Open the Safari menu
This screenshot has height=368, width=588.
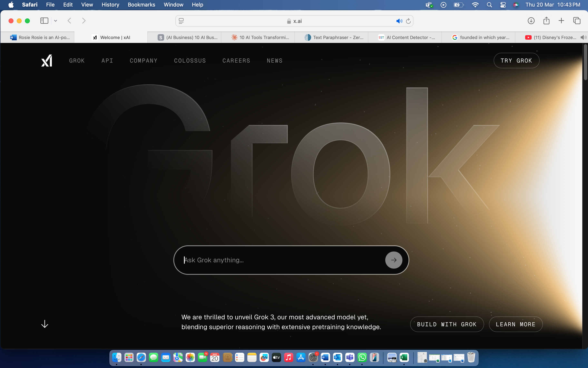coord(30,5)
